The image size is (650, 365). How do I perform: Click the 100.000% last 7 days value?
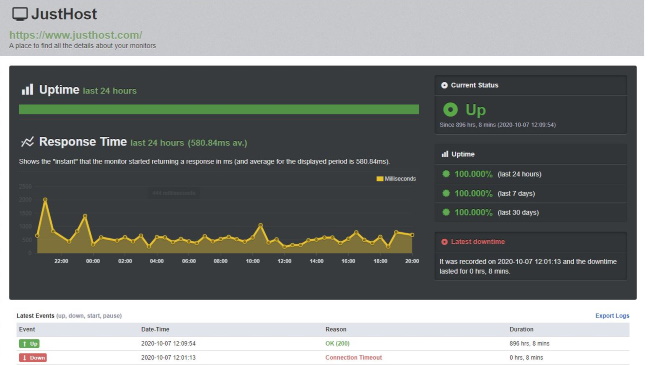tap(473, 193)
